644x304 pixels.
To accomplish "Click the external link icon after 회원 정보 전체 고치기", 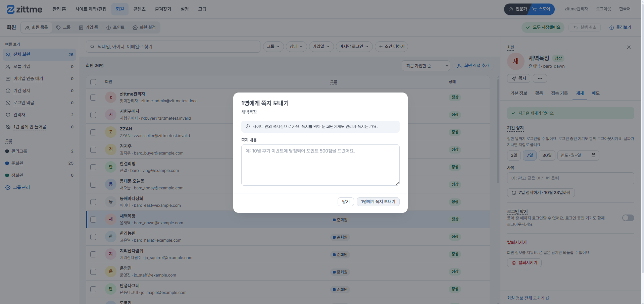I will pyautogui.click(x=548, y=298).
